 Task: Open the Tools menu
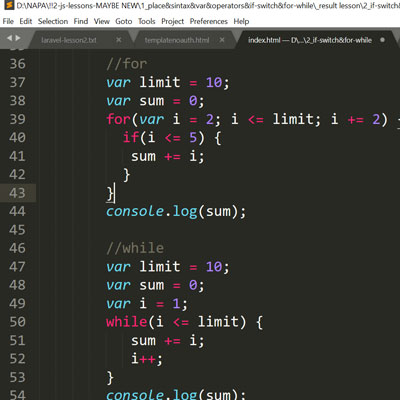tap(147, 21)
